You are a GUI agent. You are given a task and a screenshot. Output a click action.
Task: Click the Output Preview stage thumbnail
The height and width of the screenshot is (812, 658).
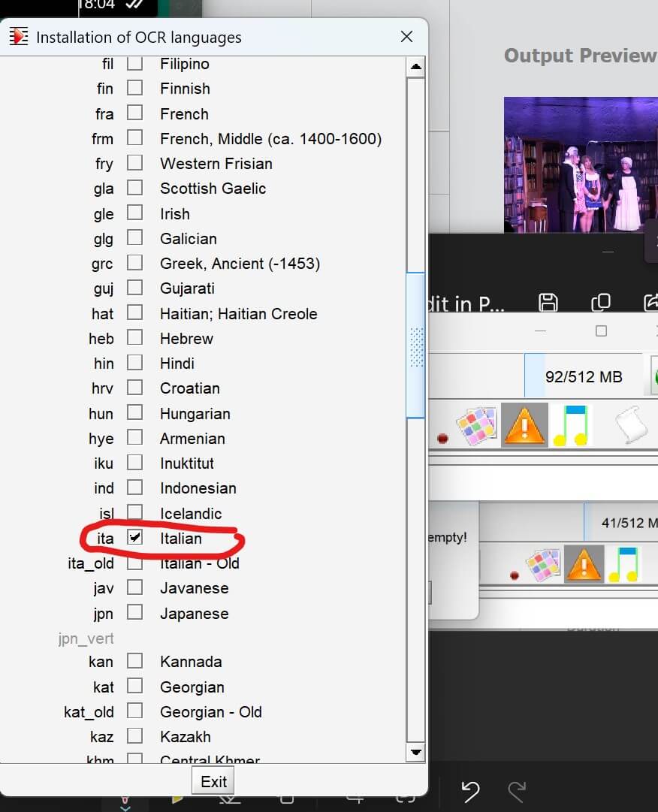coord(580,164)
